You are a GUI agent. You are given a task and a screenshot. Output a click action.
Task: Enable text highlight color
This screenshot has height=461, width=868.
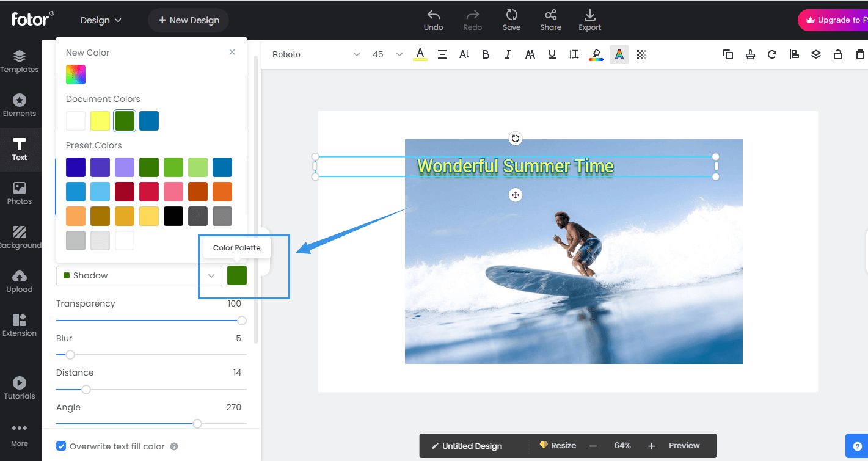point(596,54)
